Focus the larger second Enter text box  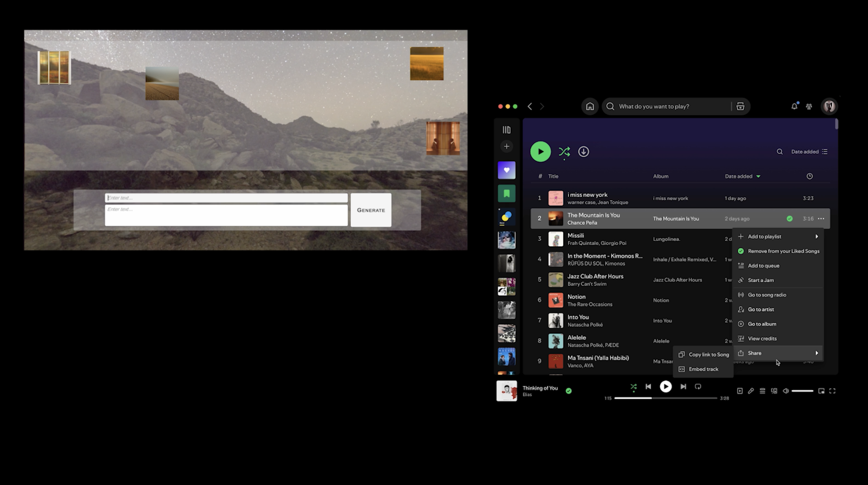coord(226,215)
